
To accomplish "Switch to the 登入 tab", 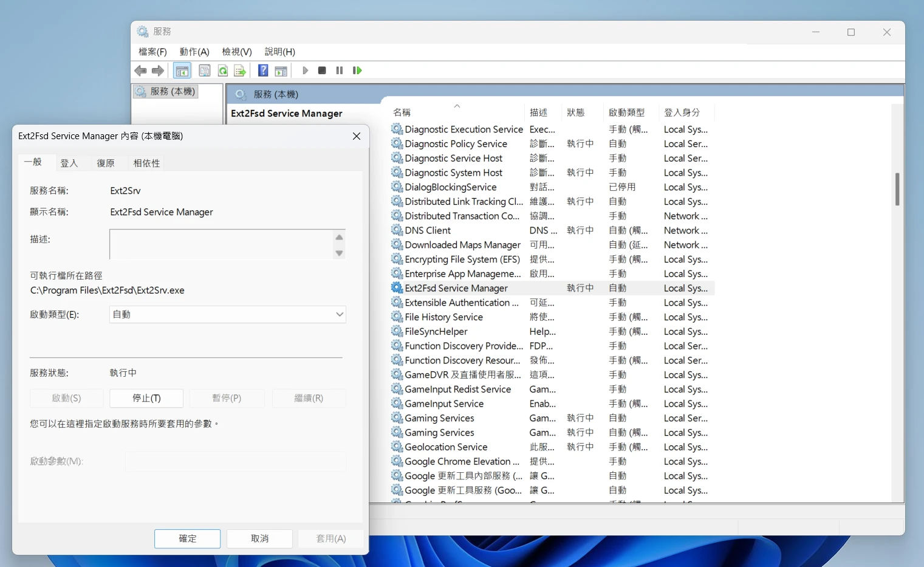I will pyautogui.click(x=69, y=163).
